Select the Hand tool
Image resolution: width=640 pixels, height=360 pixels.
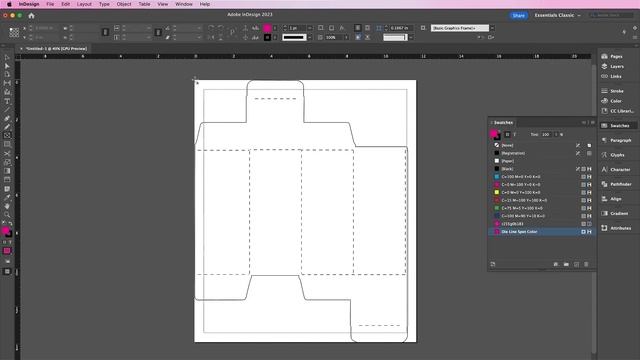[x=7, y=206]
